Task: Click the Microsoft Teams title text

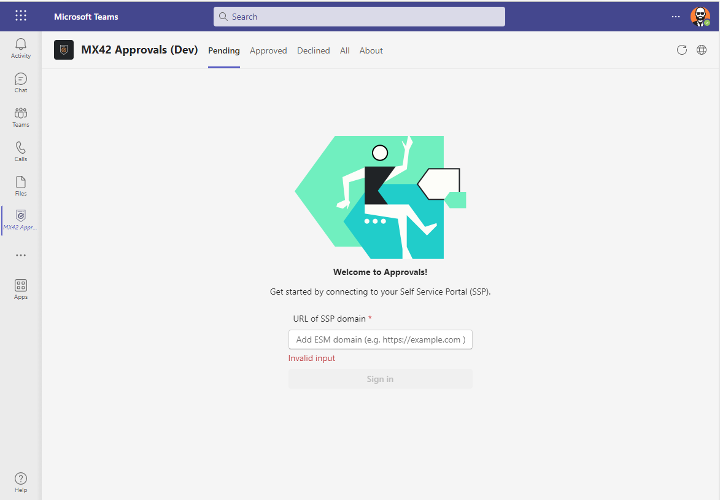Action: 86,17
